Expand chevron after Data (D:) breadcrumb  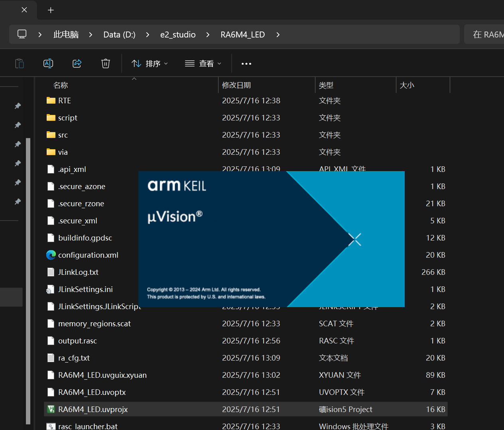148,35
